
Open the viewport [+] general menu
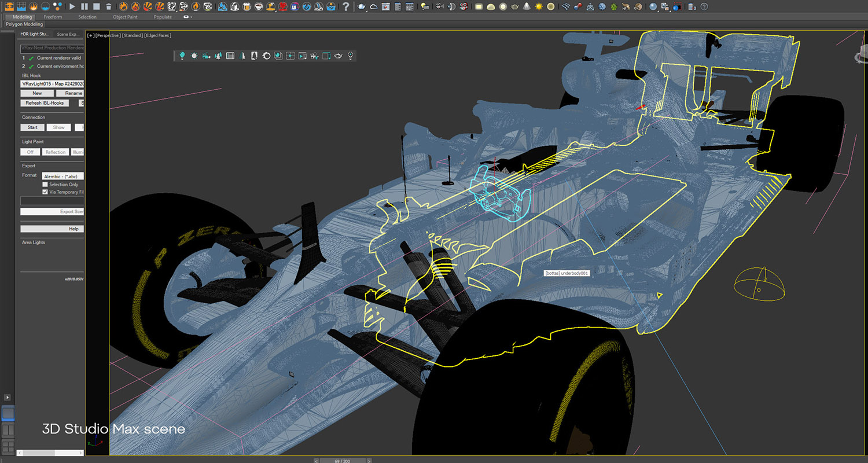click(x=90, y=35)
